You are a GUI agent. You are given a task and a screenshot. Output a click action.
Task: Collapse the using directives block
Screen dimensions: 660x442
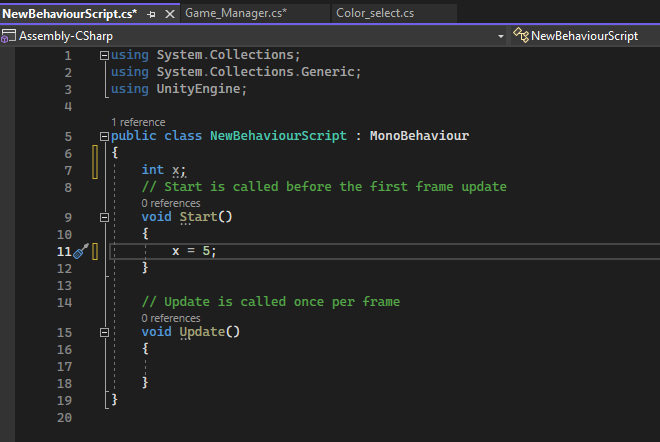click(x=105, y=55)
